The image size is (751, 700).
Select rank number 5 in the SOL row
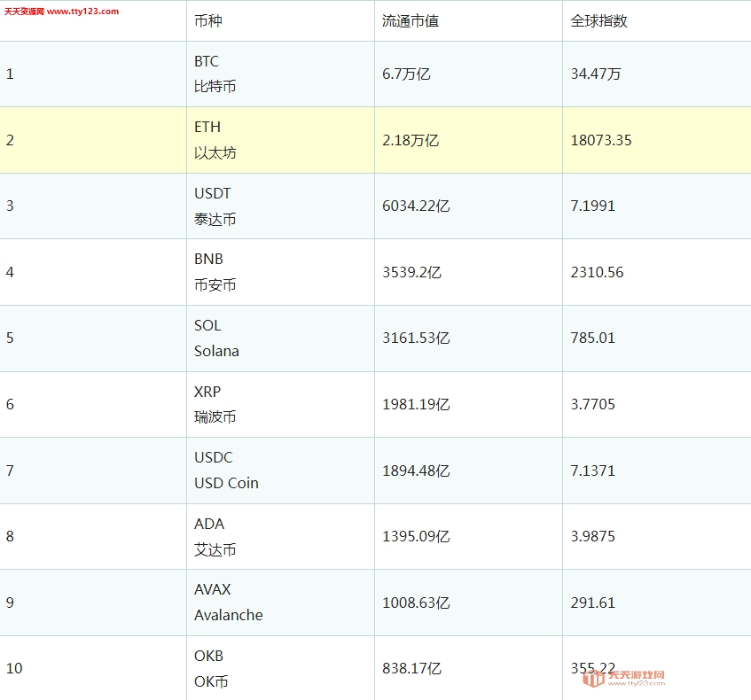coord(10,338)
